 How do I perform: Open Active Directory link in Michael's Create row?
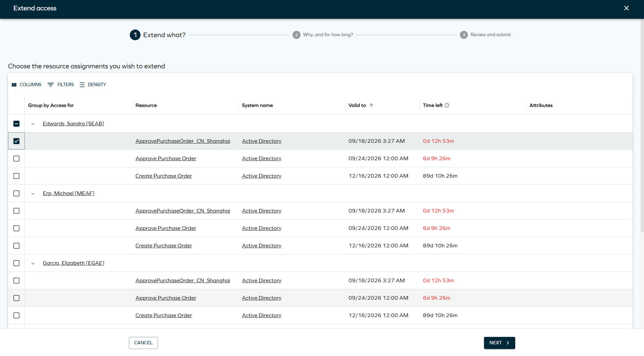point(262,246)
